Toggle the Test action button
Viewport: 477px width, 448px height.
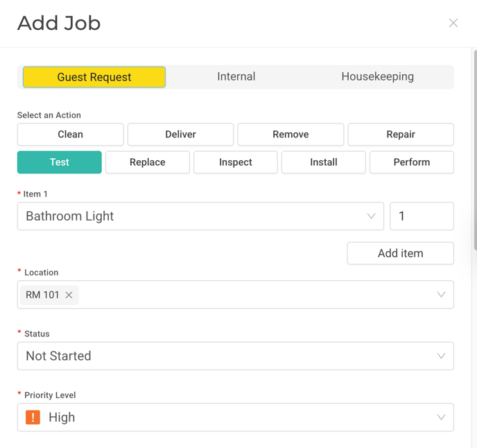click(60, 162)
